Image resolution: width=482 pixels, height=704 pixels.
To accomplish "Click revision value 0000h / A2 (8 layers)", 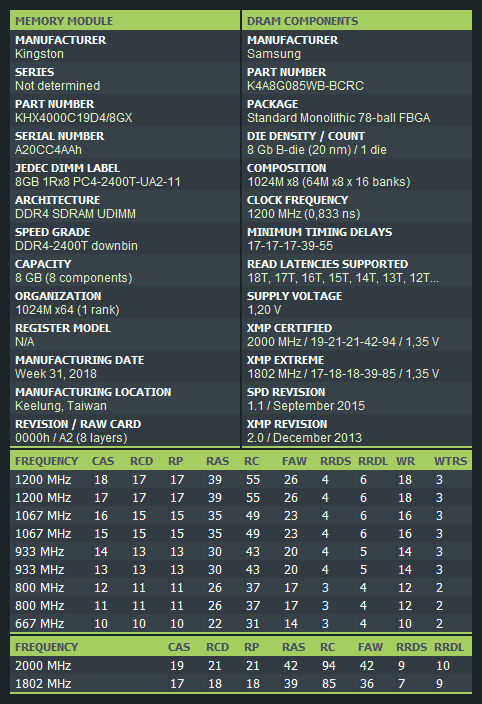I will click(x=71, y=437).
